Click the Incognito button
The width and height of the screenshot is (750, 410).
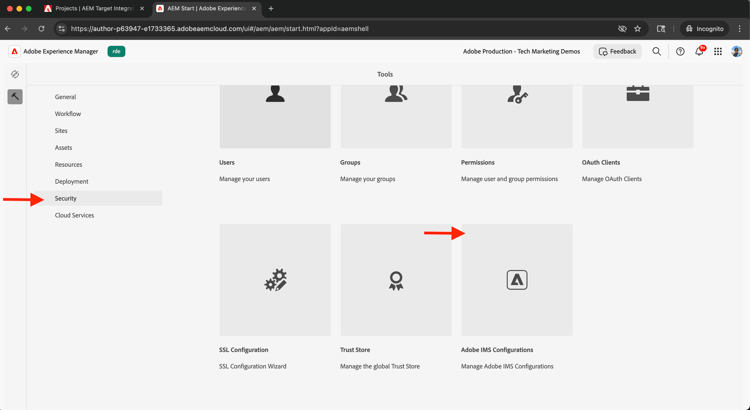coord(705,29)
